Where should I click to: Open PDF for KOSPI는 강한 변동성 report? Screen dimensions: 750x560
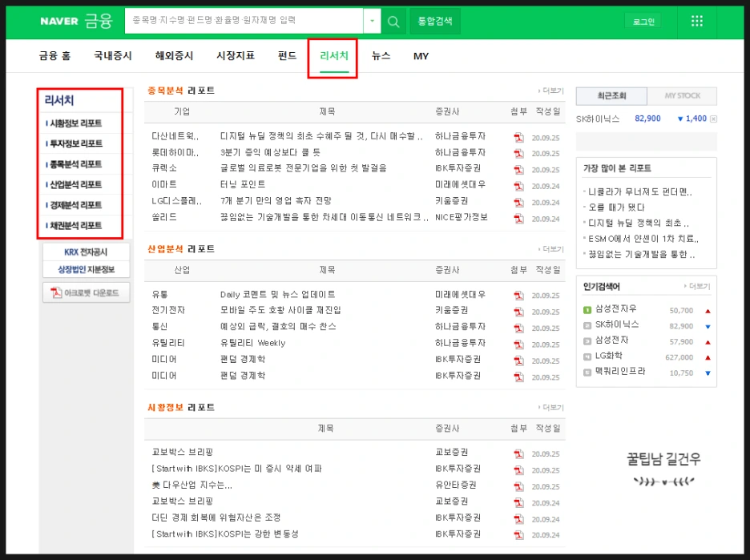tap(518, 534)
